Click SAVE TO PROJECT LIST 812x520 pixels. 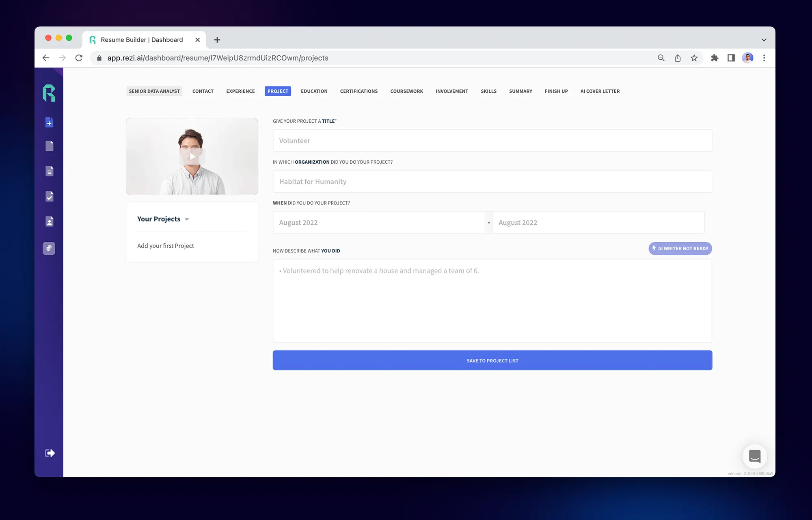(492, 360)
